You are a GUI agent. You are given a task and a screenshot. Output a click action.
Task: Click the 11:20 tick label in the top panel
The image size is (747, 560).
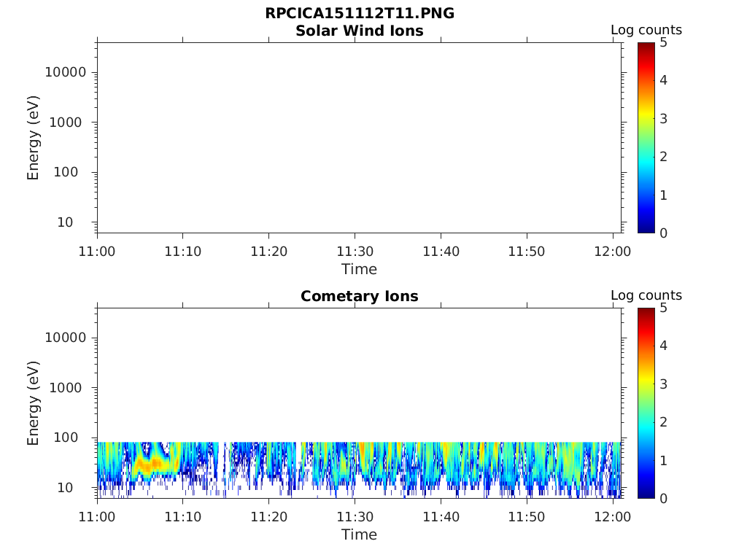point(269,252)
